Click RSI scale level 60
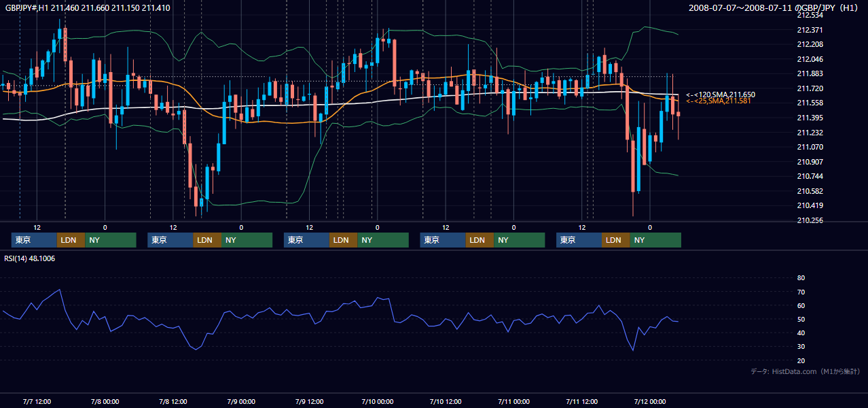868x408 pixels. click(801, 305)
